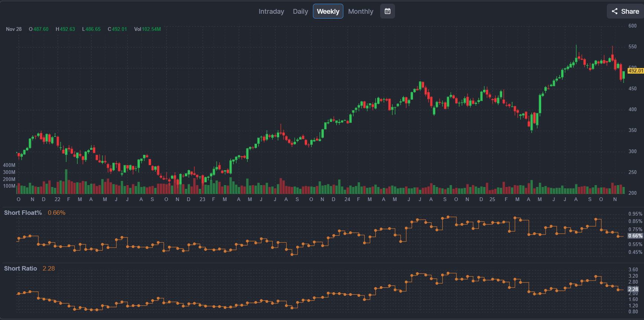Click the yellow 492.01 current price tag
The width and height of the screenshot is (644, 320).
click(635, 71)
